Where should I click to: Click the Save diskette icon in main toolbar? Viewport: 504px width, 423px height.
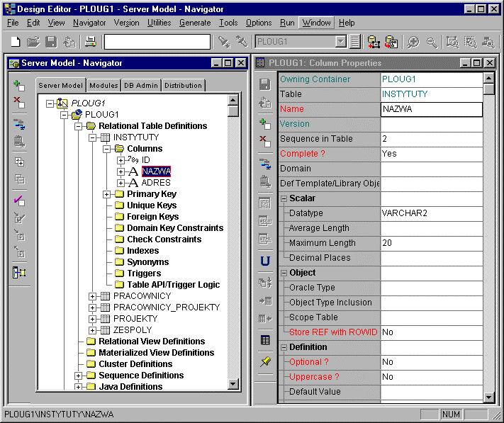[x=51, y=42]
